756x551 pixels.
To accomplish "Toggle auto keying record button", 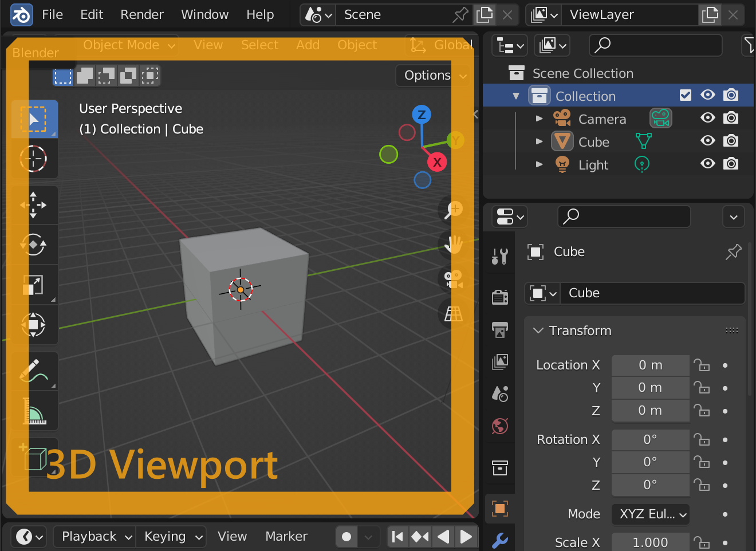I will click(x=346, y=537).
